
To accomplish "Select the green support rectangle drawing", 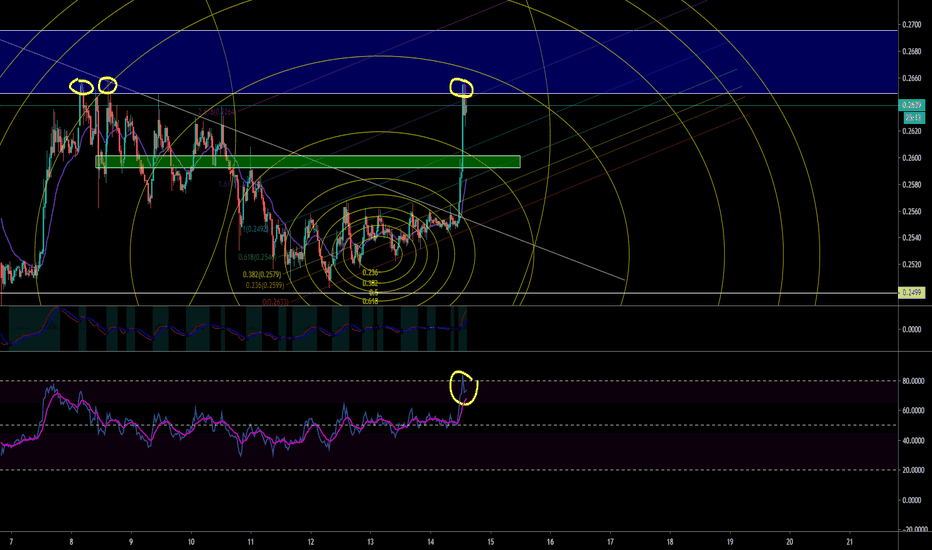I will tap(308, 162).
